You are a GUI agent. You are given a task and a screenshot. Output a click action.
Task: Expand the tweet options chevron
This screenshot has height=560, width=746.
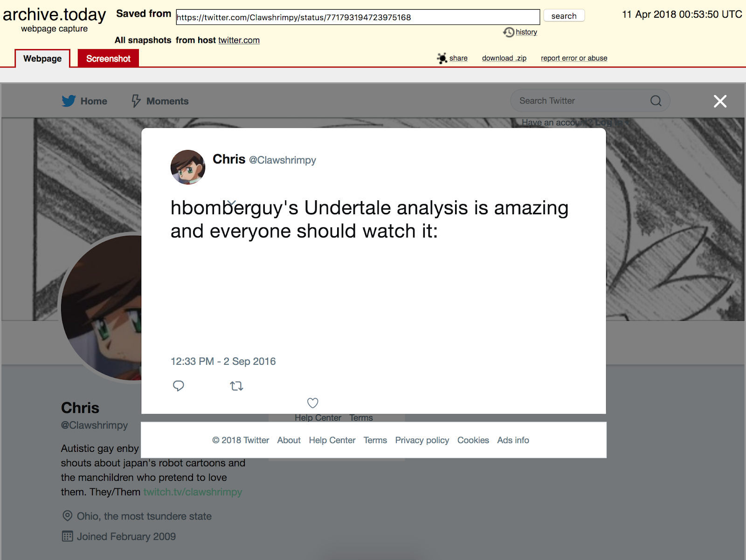point(232,203)
